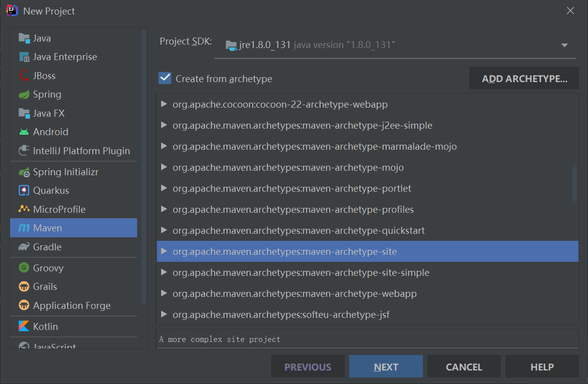Click the archetype list vertical scrollbar
Viewport: 588px width, 384px height.
pos(574,184)
